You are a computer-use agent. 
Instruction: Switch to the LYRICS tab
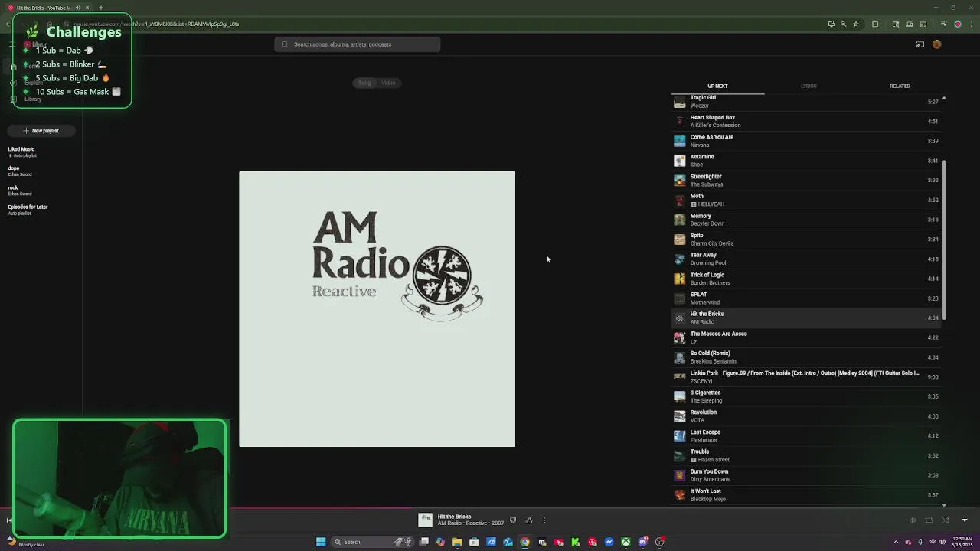[808, 86]
